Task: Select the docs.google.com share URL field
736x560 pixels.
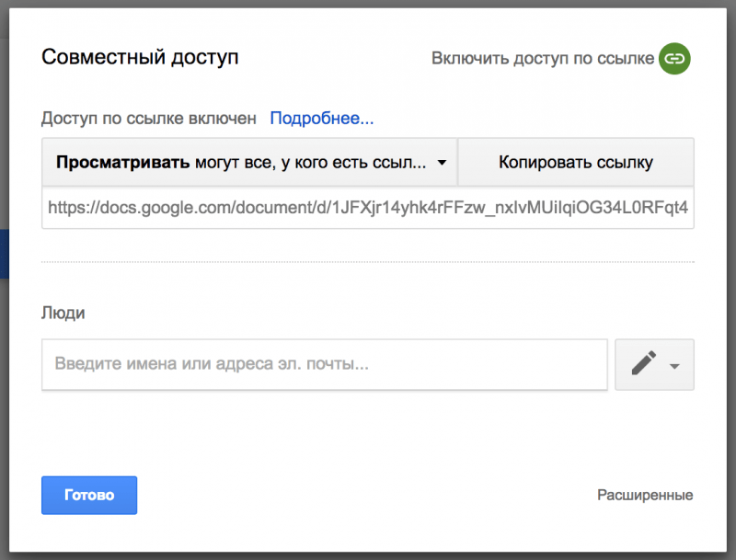Action: [x=368, y=208]
